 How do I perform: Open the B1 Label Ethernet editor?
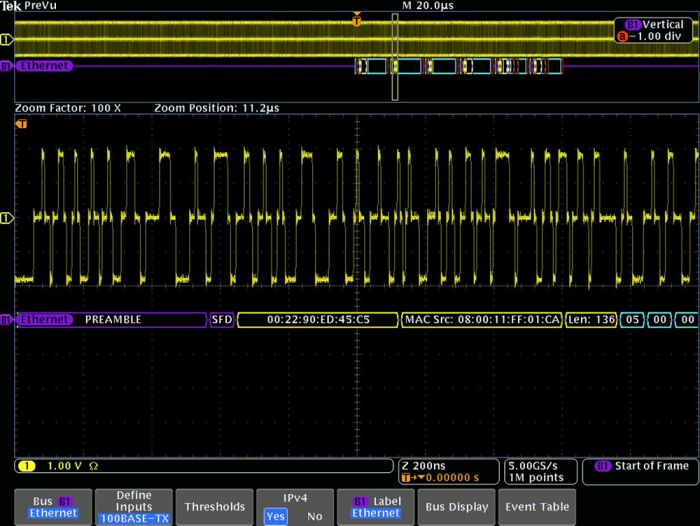[374, 506]
